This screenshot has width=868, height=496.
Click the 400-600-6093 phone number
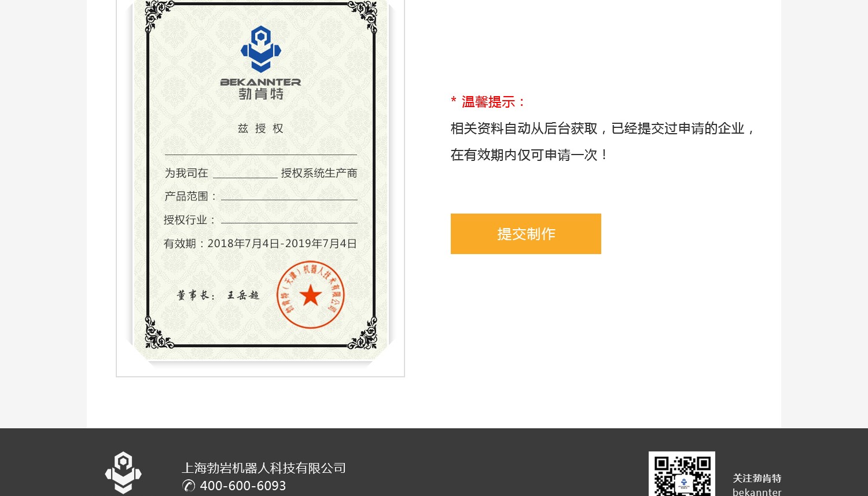[243, 486]
